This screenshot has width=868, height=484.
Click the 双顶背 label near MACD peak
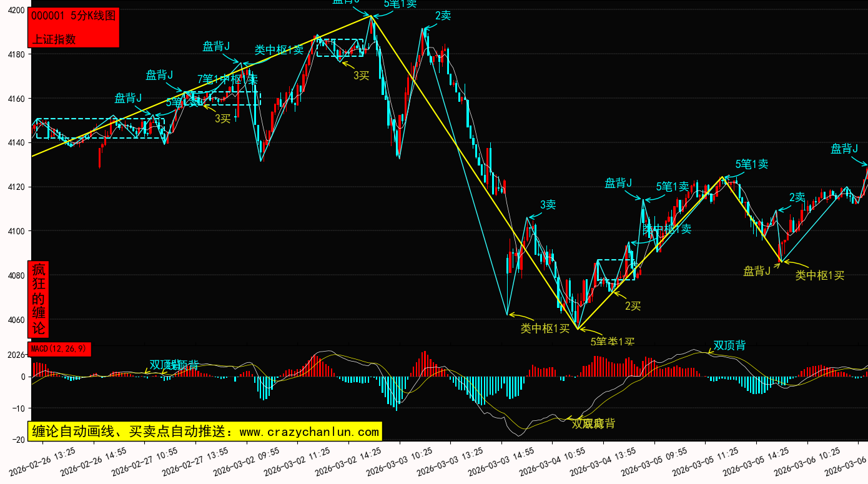pyautogui.click(x=729, y=345)
